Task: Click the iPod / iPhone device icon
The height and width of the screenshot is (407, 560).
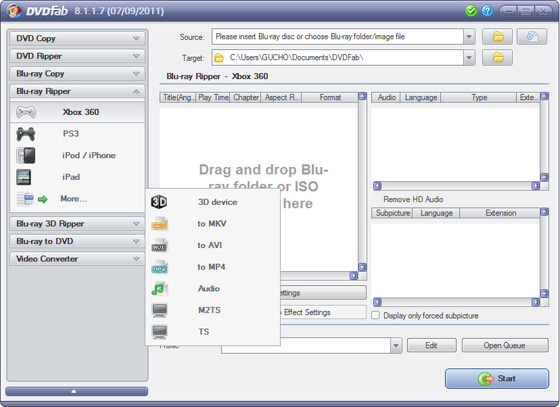Action: (26, 156)
